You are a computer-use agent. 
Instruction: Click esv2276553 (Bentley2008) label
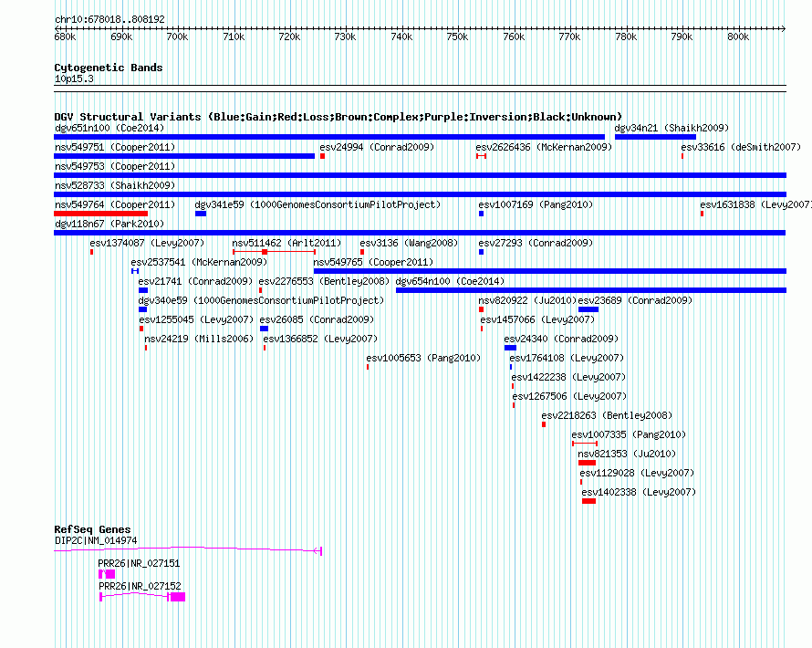click(x=324, y=281)
